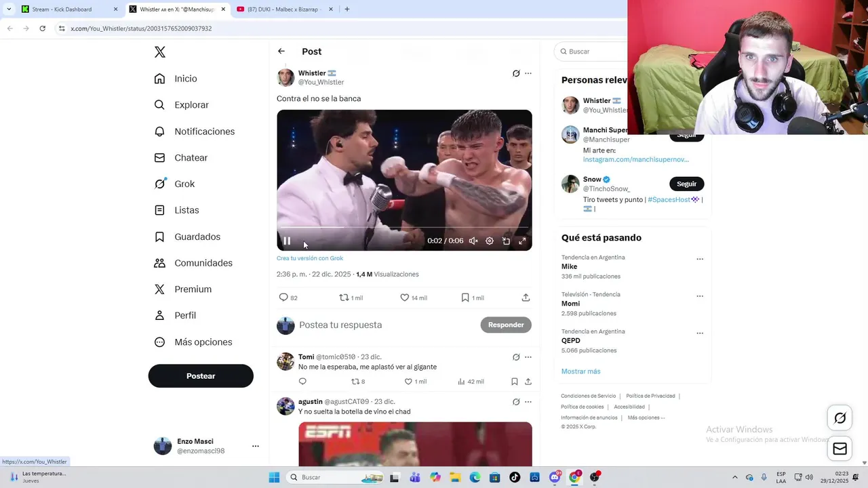View analytics on Tomi's comment

(471, 382)
